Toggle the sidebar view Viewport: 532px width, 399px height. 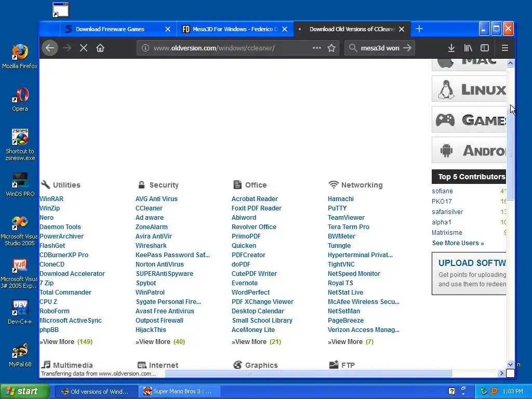click(485, 48)
